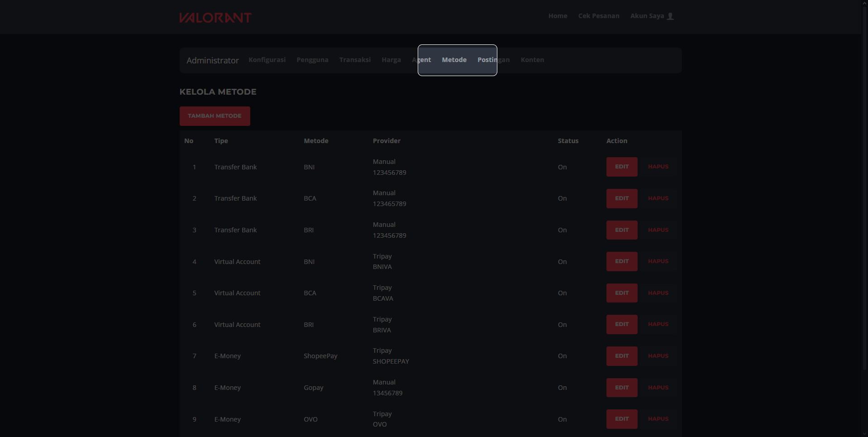Open Akun Saya menu
The height and width of the screenshot is (437, 868).
coord(652,16)
